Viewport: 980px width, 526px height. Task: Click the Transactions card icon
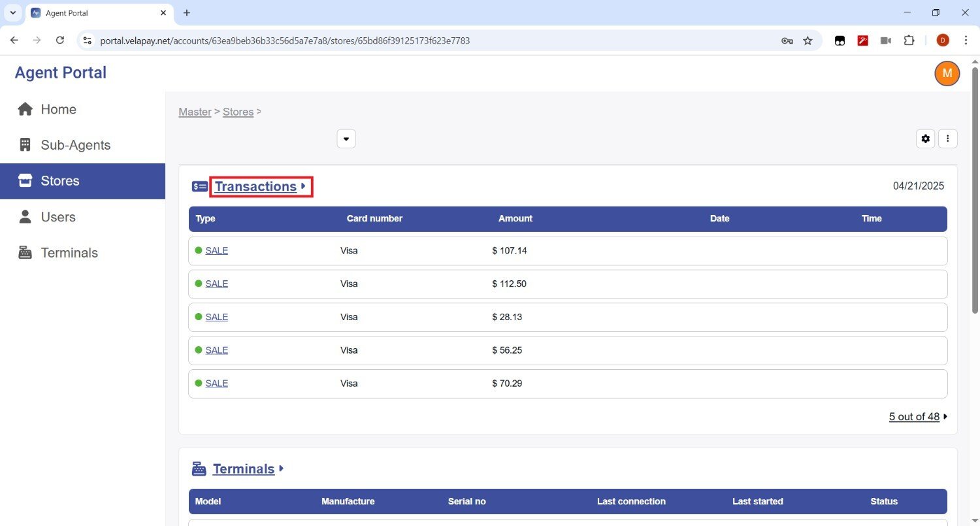[x=200, y=187]
